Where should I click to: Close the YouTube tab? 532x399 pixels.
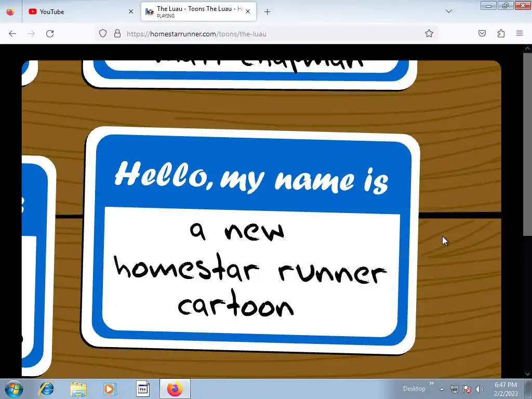(x=131, y=11)
